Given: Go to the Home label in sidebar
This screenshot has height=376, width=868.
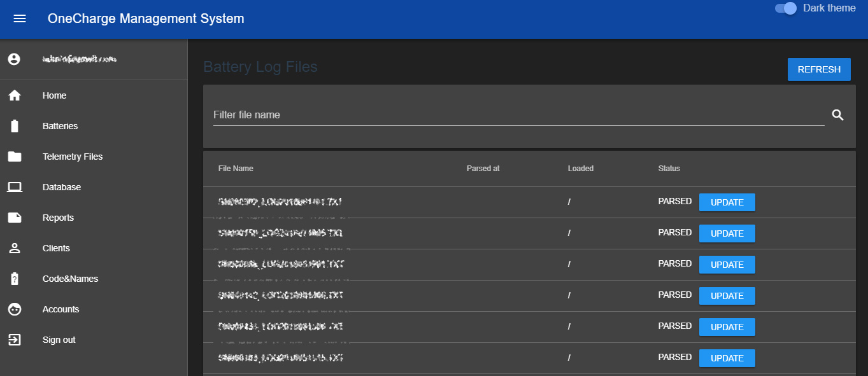Looking at the screenshot, I should [x=55, y=95].
